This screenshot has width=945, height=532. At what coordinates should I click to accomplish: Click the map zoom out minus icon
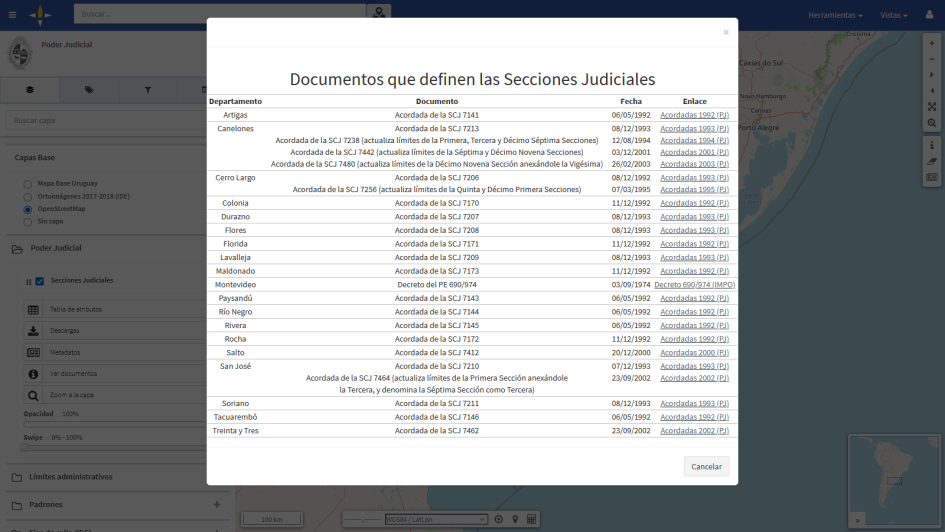coord(932,59)
